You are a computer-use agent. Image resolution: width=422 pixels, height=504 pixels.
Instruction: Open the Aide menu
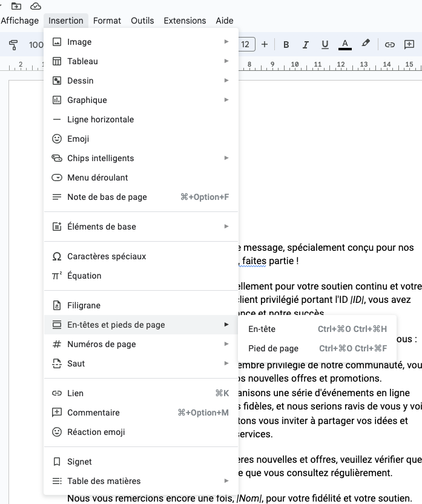[225, 21]
